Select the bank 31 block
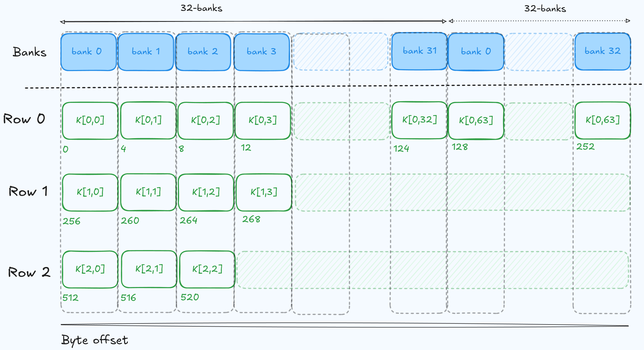644x350 pixels. 420,51
